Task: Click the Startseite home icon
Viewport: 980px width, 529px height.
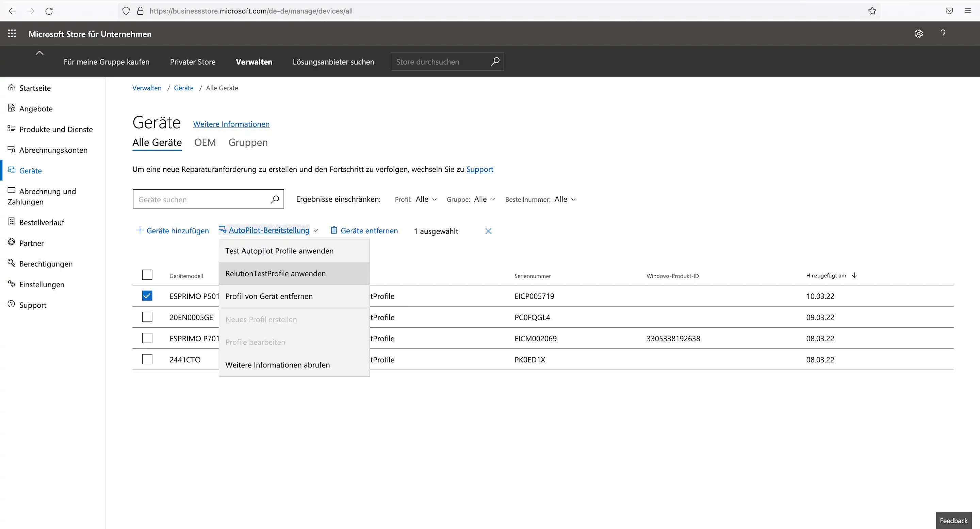Action: pyautogui.click(x=12, y=87)
